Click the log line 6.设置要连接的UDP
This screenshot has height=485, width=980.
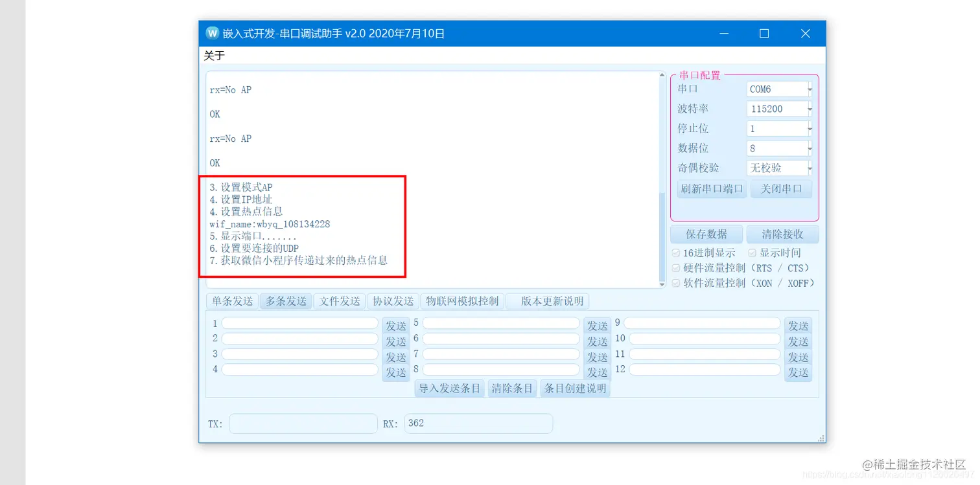(254, 249)
